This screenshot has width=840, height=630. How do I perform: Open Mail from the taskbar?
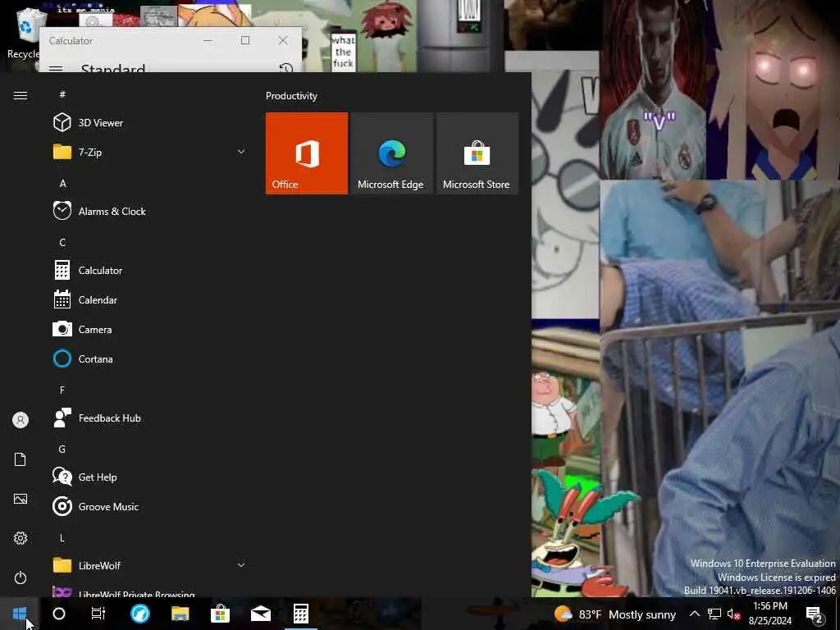point(260,614)
